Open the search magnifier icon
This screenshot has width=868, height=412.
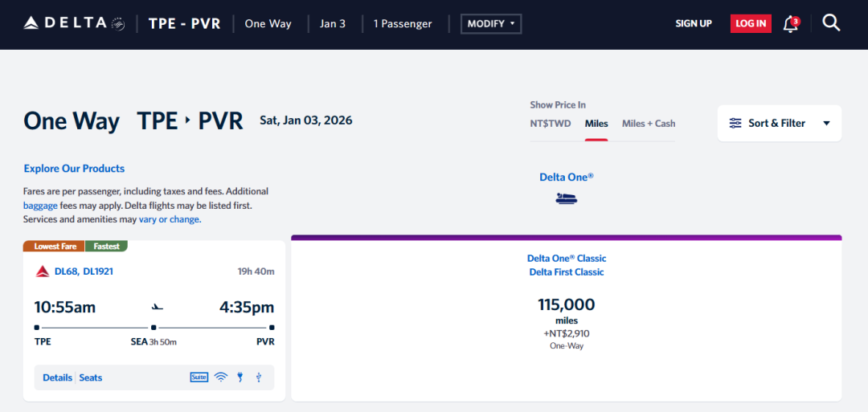coord(831,23)
